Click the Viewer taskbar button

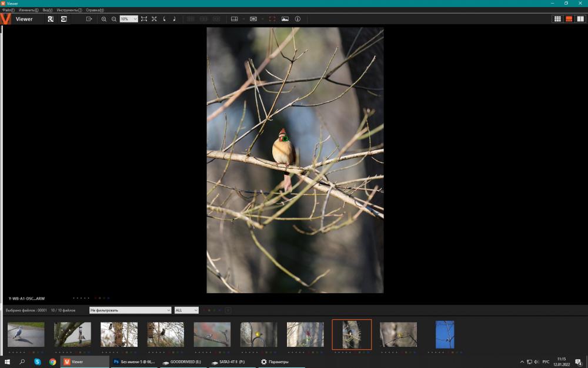(85, 362)
